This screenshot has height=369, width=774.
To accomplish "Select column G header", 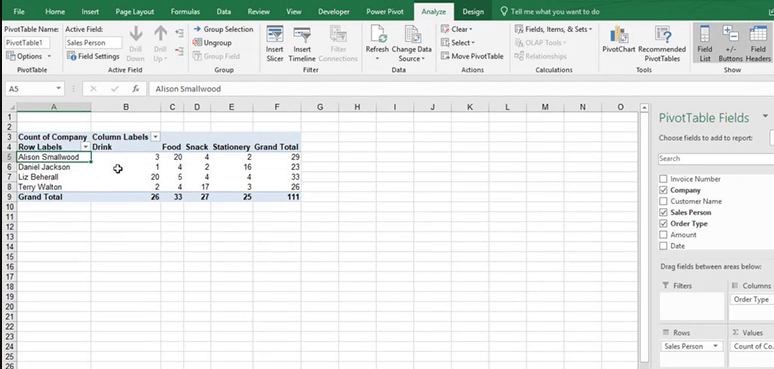I will coord(320,107).
